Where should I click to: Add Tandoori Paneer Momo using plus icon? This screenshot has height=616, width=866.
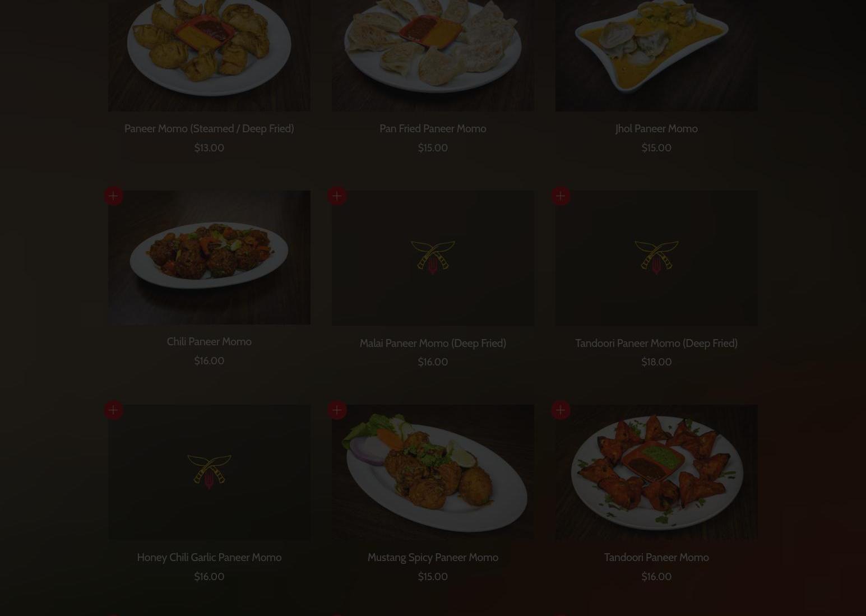click(561, 410)
